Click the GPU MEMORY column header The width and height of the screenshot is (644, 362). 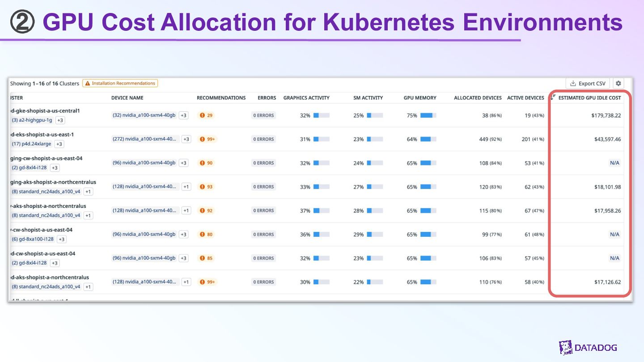420,98
